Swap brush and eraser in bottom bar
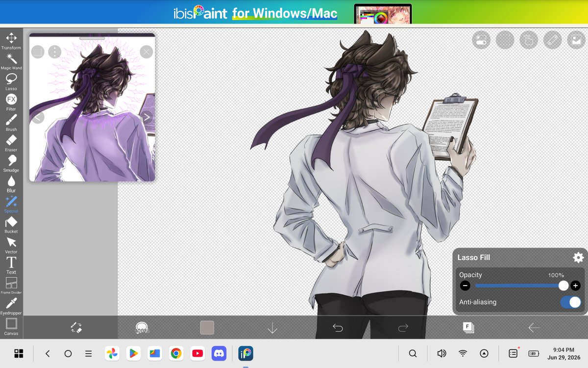This screenshot has height=368, width=588. click(x=76, y=327)
